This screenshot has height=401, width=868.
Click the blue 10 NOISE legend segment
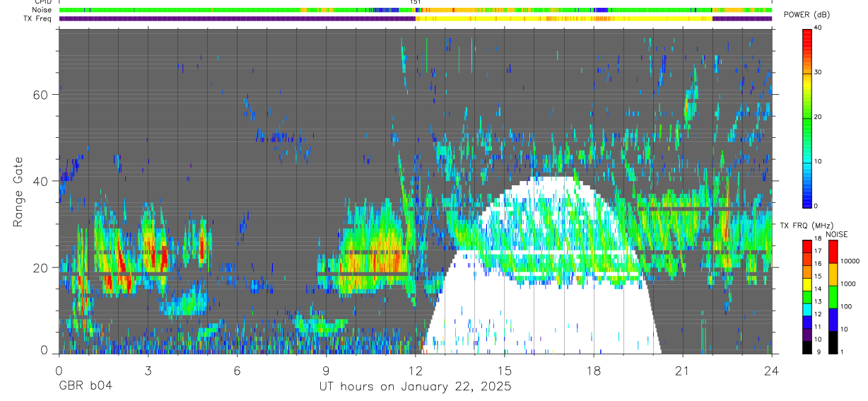(x=833, y=320)
